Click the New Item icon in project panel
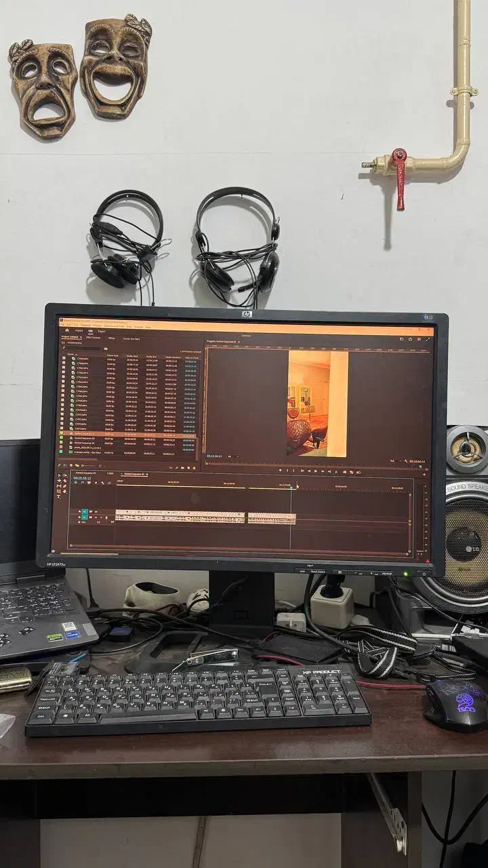Image resolution: width=488 pixels, height=868 pixels. [188, 468]
